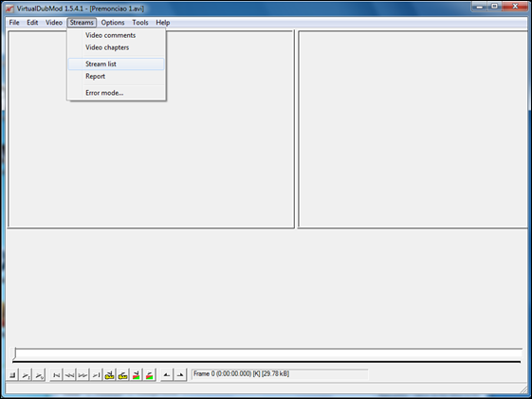Go to previous key frame
This screenshot has width=532, height=399.
pos(109,375)
